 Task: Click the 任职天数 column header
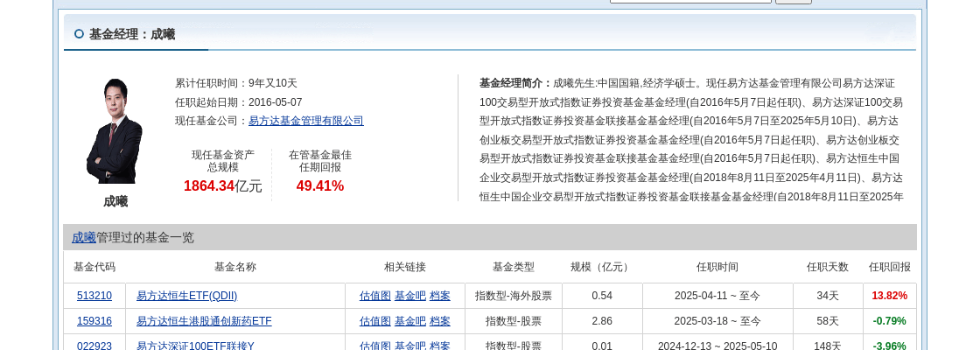828,267
